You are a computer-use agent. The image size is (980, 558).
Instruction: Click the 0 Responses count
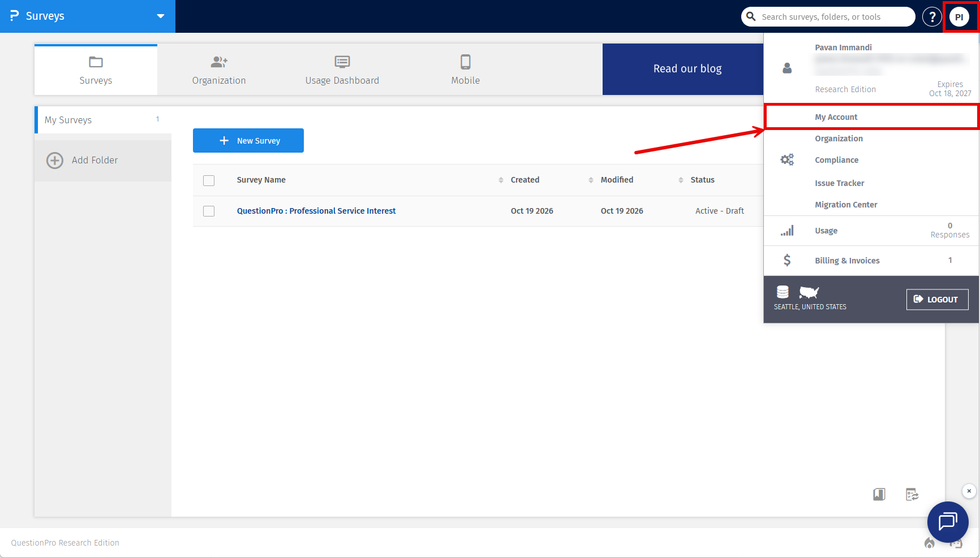950,230
